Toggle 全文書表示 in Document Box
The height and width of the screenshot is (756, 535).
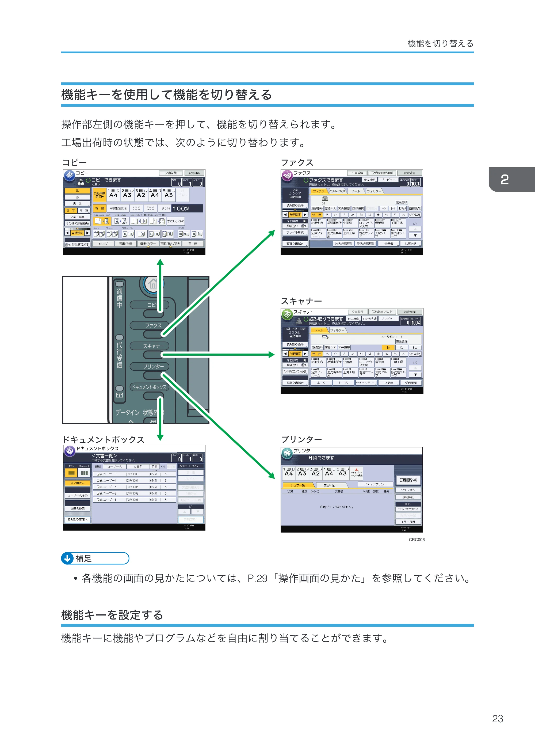pyautogui.click(x=77, y=483)
